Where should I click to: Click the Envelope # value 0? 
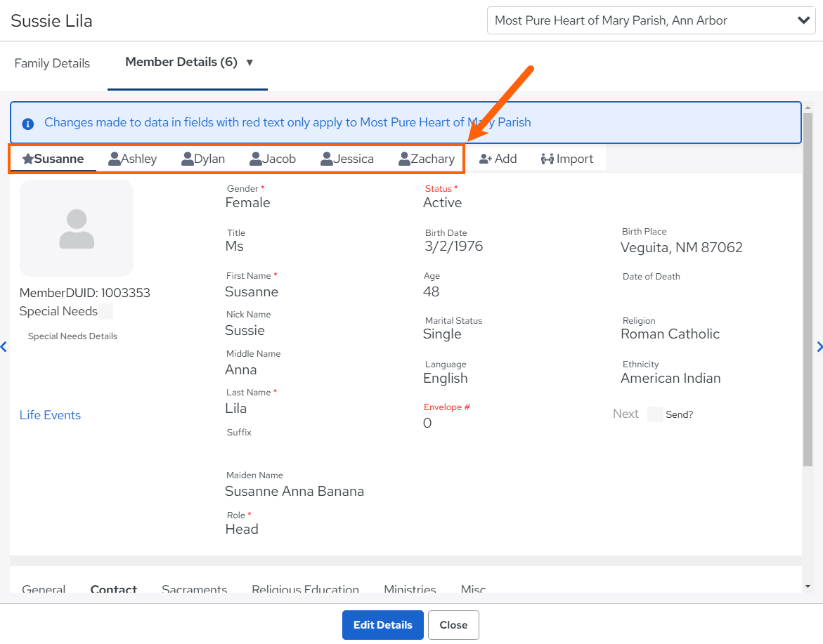pos(427,423)
